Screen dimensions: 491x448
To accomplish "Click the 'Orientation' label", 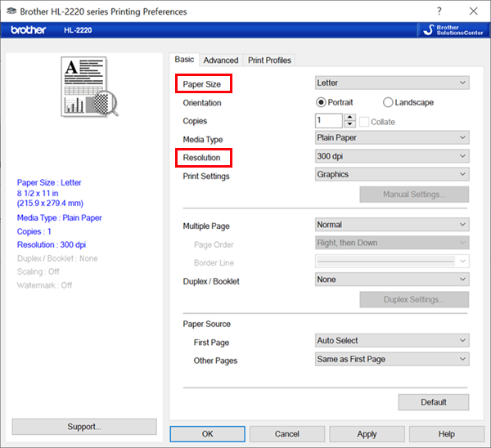I will click(202, 103).
